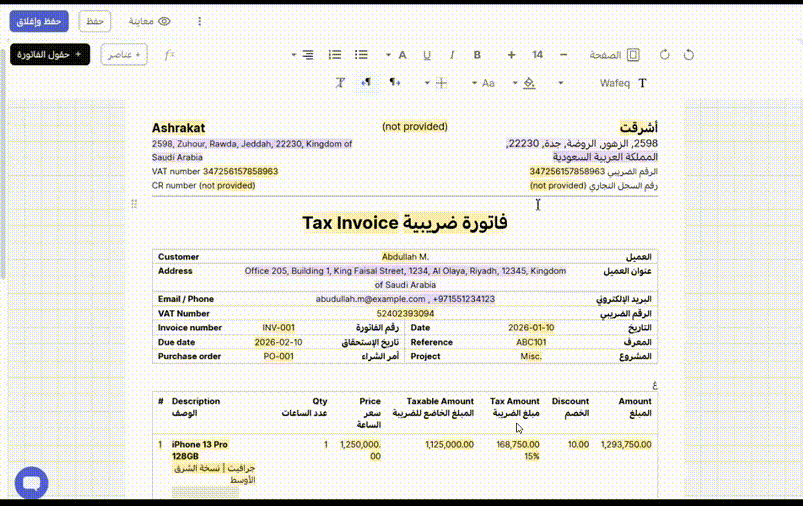Click the black حقول الفاتورة button
803x506 pixels.
point(50,54)
